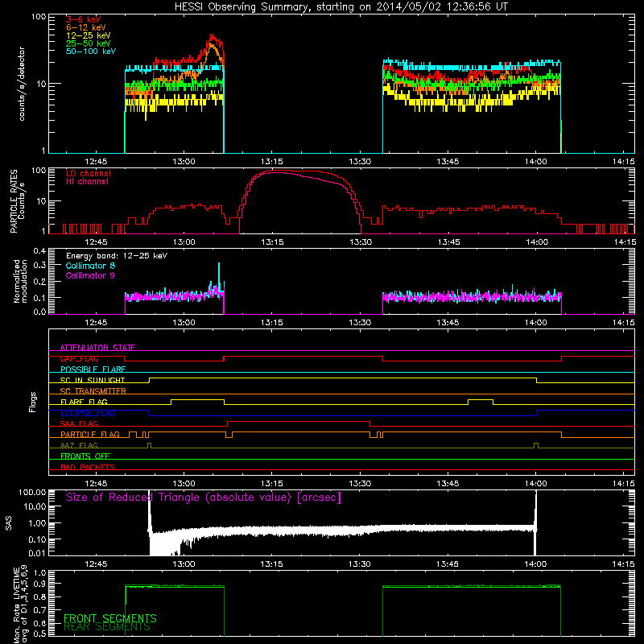This screenshot has height=644, width=644.
Task: Click the particle rate peak near 13:15
Action: pos(279,171)
